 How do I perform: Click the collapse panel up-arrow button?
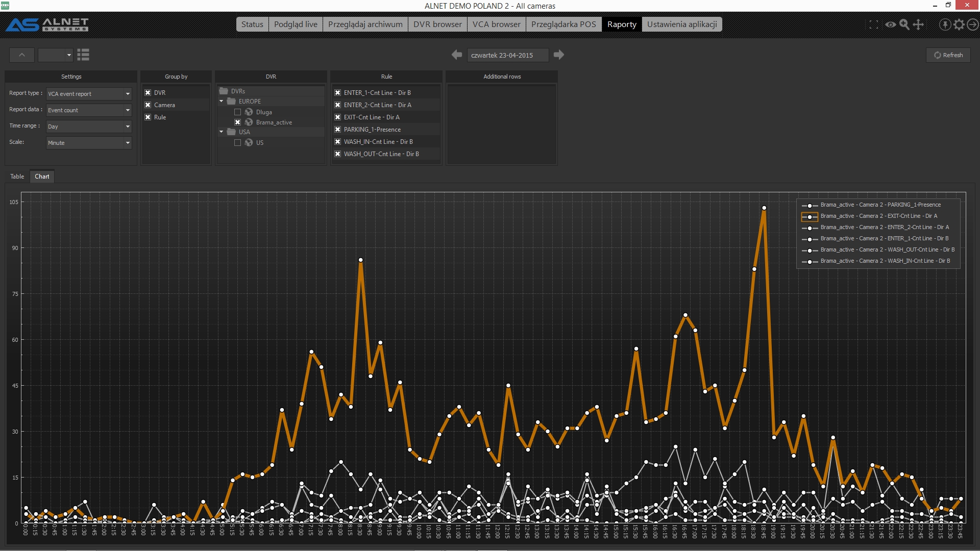22,55
